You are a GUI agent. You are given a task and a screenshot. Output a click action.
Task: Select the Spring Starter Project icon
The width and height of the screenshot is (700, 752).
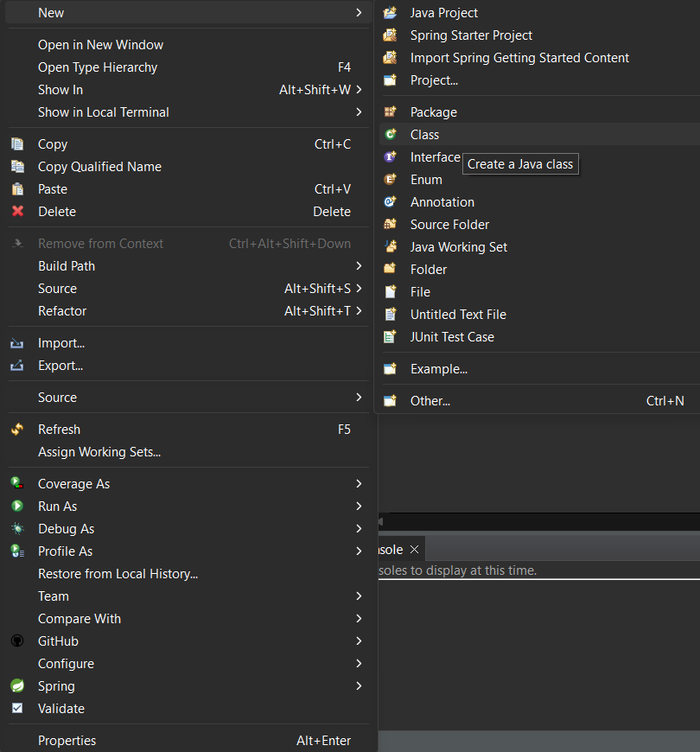[x=390, y=35]
